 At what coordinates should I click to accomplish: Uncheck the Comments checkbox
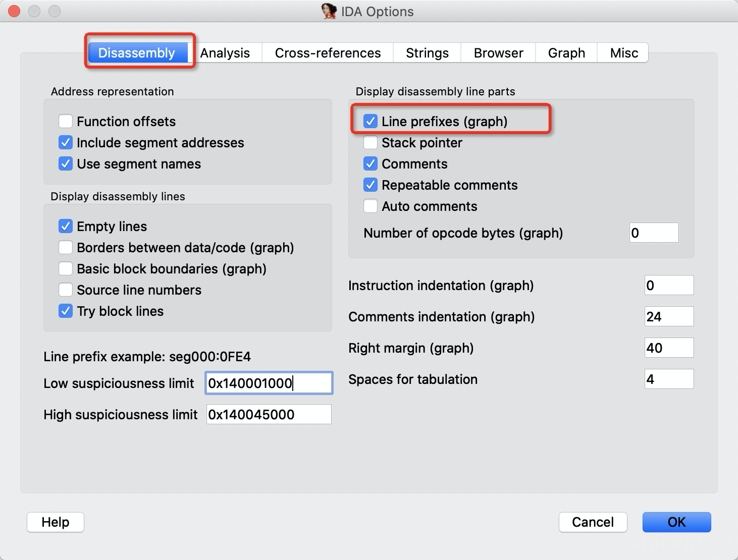(x=371, y=164)
